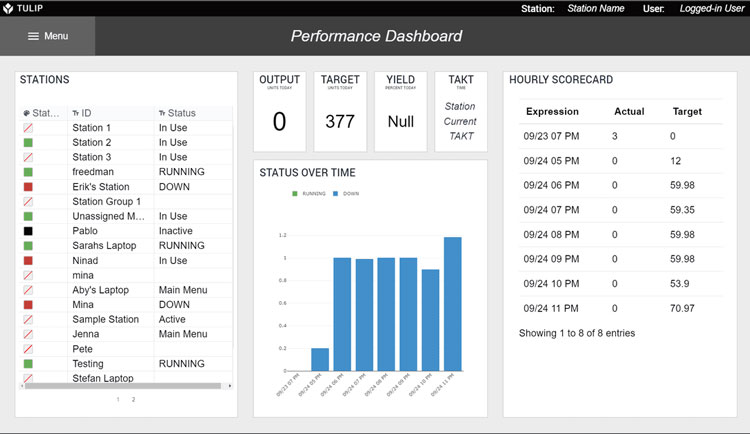Click the hamburger menu icon

(33, 36)
